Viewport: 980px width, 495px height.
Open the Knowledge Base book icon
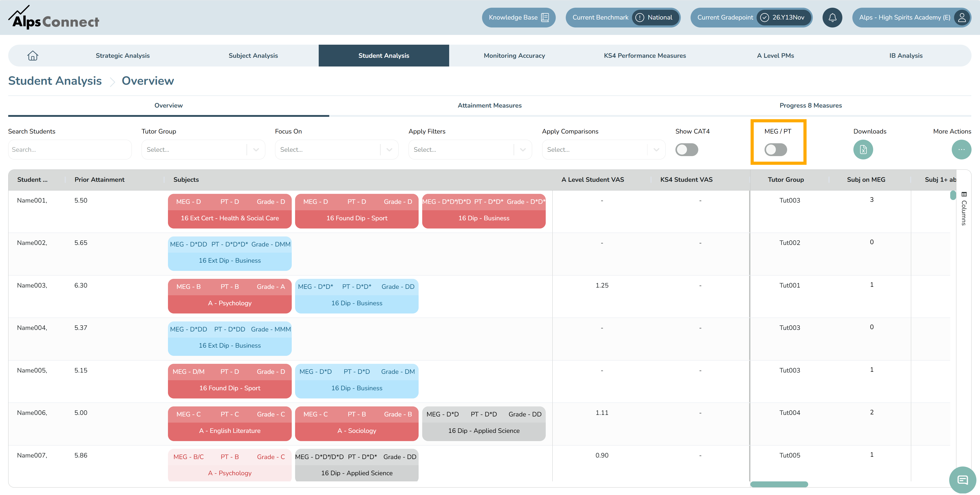545,17
